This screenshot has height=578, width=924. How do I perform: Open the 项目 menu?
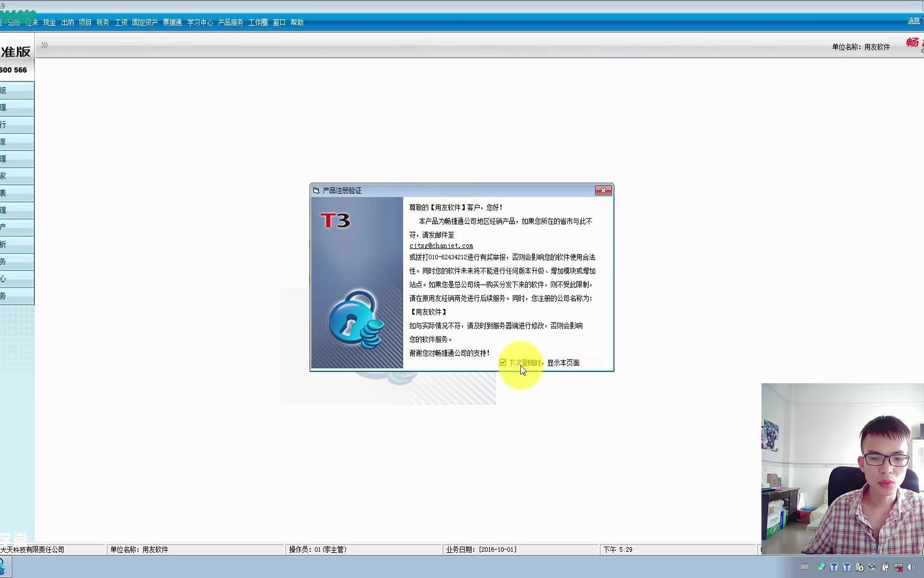coord(85,22)
